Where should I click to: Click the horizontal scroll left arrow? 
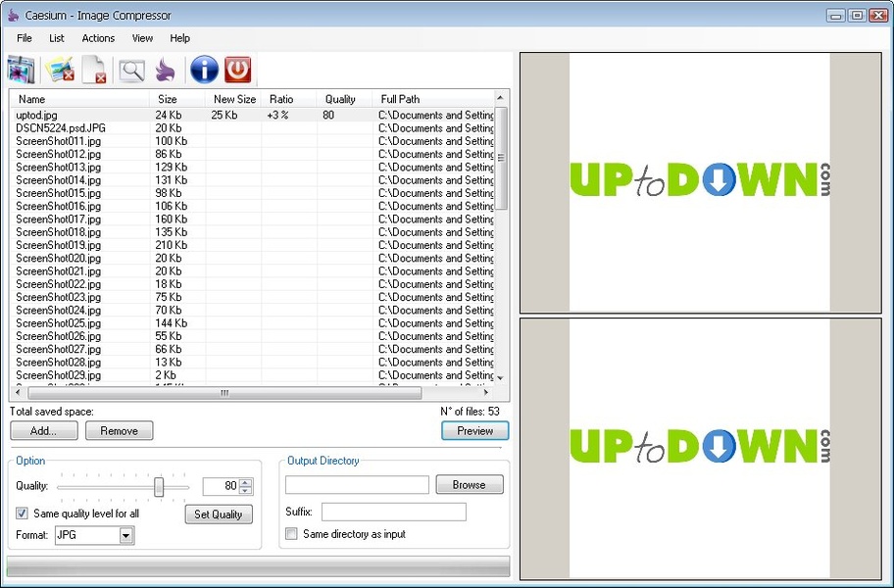click(18, 393)
